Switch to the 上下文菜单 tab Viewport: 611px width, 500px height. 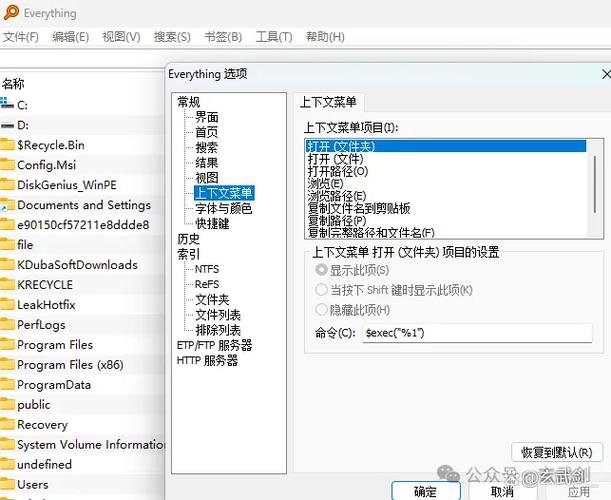328,102
